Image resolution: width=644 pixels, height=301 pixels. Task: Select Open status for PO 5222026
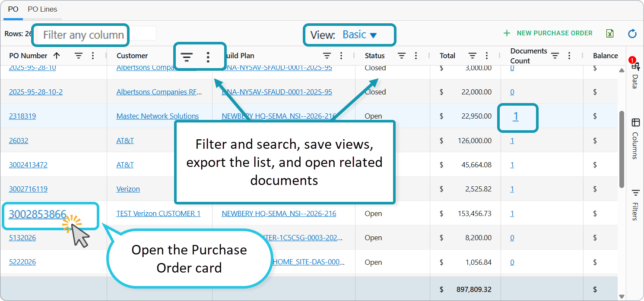coord(373,262)
